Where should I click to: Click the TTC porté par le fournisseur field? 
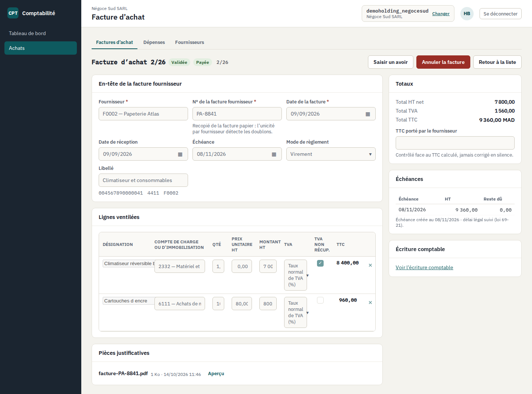click(455, 143)
